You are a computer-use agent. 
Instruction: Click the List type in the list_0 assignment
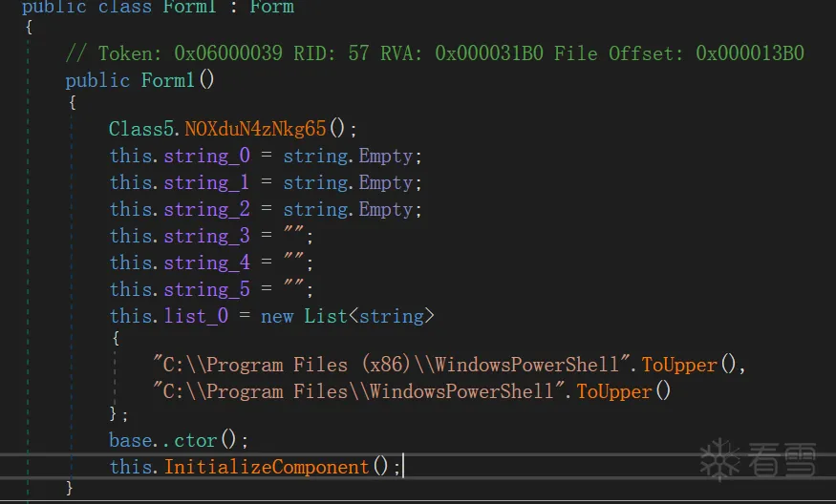[326, 316]
